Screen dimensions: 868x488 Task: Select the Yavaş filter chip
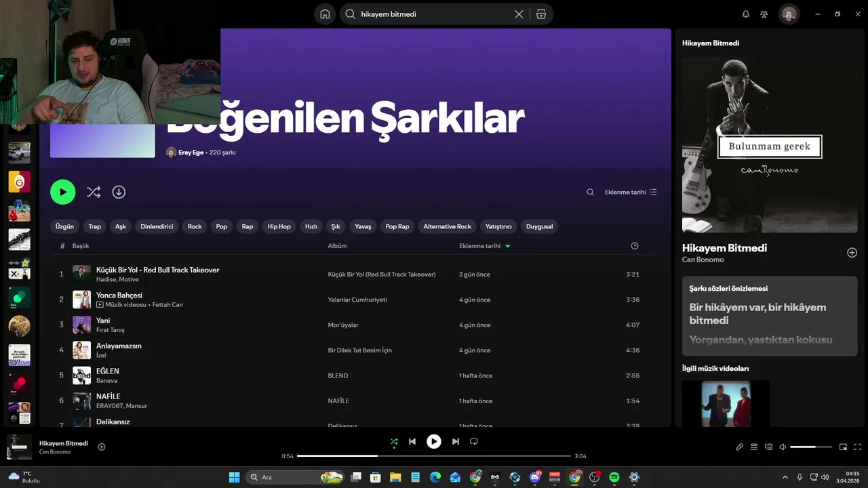click(x=363, y=226)
